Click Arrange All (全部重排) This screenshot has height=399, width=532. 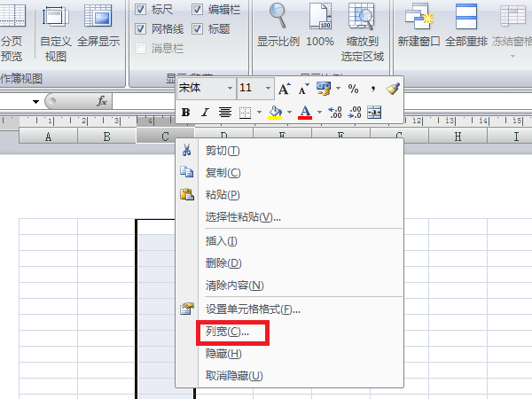coord(466,26)
